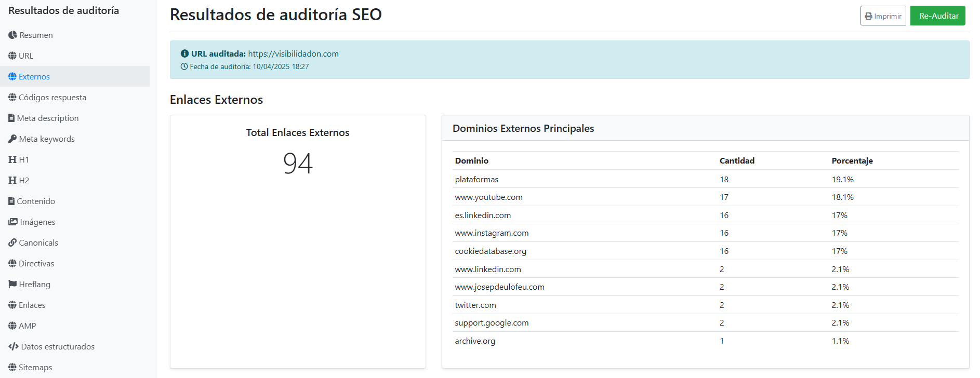Image resolution: width=980 pixels, height=378 pixels.
Task: Click the 18.1% percentage value
Action: 842,197
